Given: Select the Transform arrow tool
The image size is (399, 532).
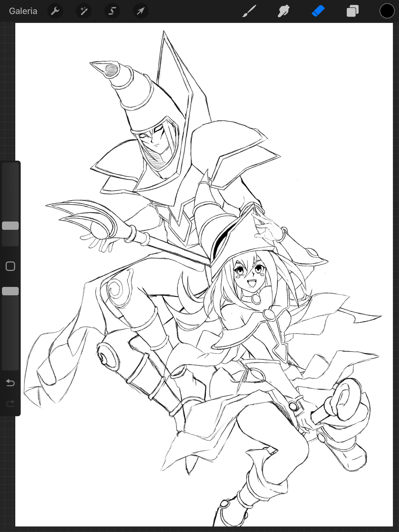Looking at the screenshot, I should [x=140, y=11].
